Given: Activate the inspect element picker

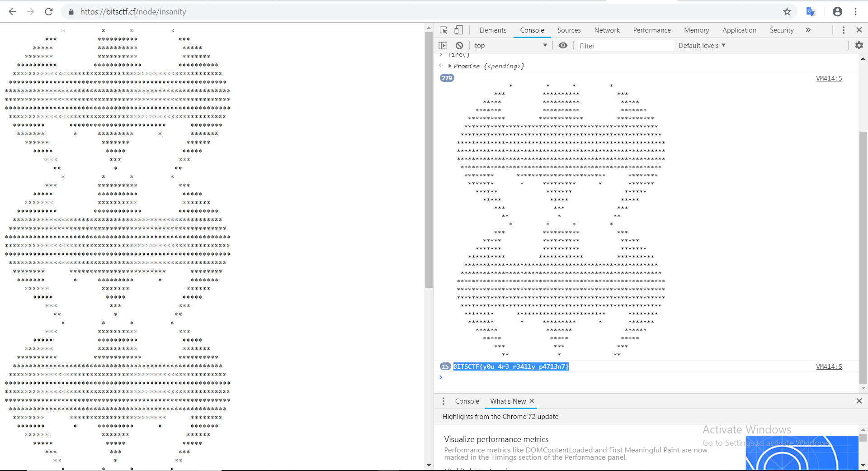Looking at the screenshot, I should click(x=443, y=30).
